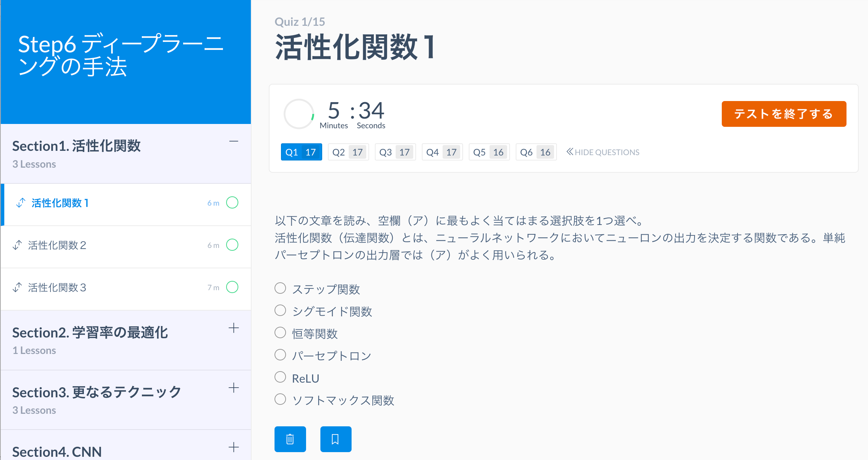This screenshot has height=460, width=868.
Task: Collapse Section1 活性化関数 with minus icon
Action: coord(234,141)
